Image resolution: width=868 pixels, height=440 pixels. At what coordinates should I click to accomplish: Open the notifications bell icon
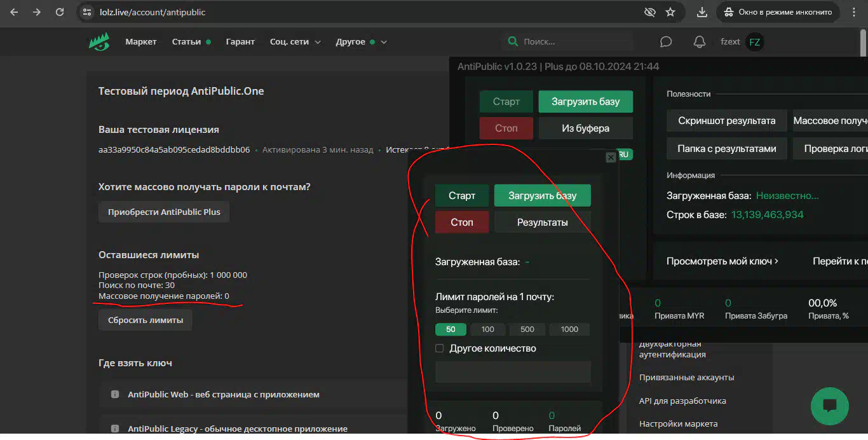pyautogui.click(x=699, y=42)
